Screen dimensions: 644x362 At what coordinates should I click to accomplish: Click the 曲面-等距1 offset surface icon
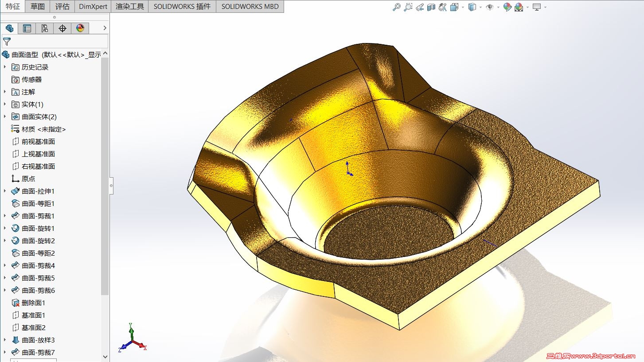(x=16, y=203)
